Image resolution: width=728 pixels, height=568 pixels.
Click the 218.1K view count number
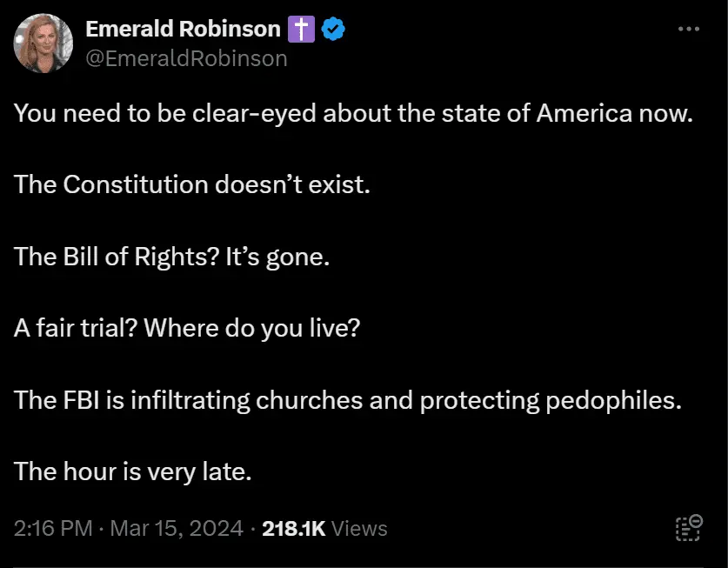click(x=293, y=528)
